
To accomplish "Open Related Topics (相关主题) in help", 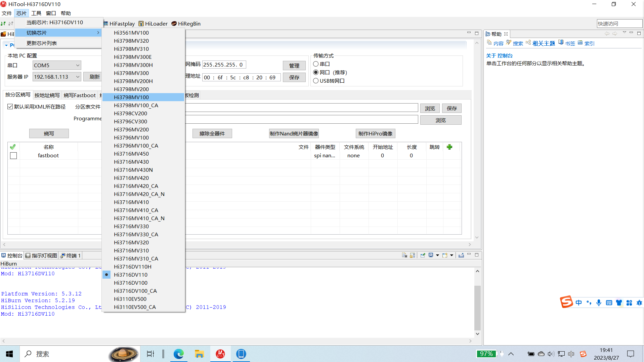I will click(x=541, y=43).
